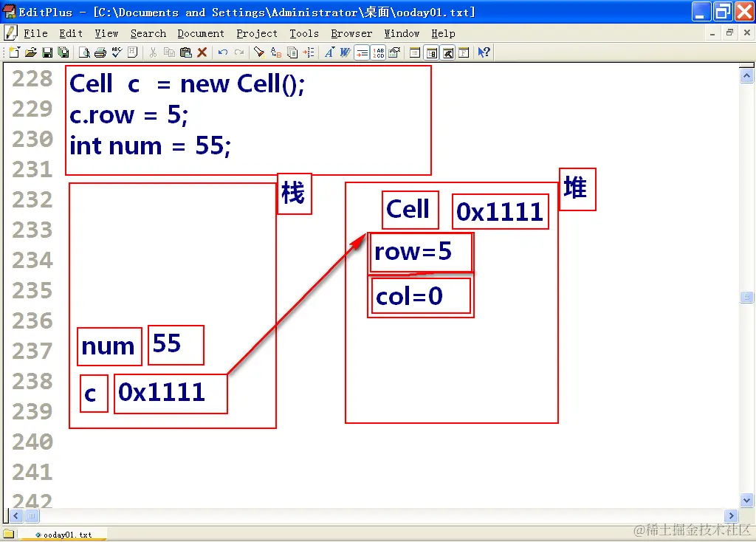Open Find with the flashlight icon

[259, 52]
